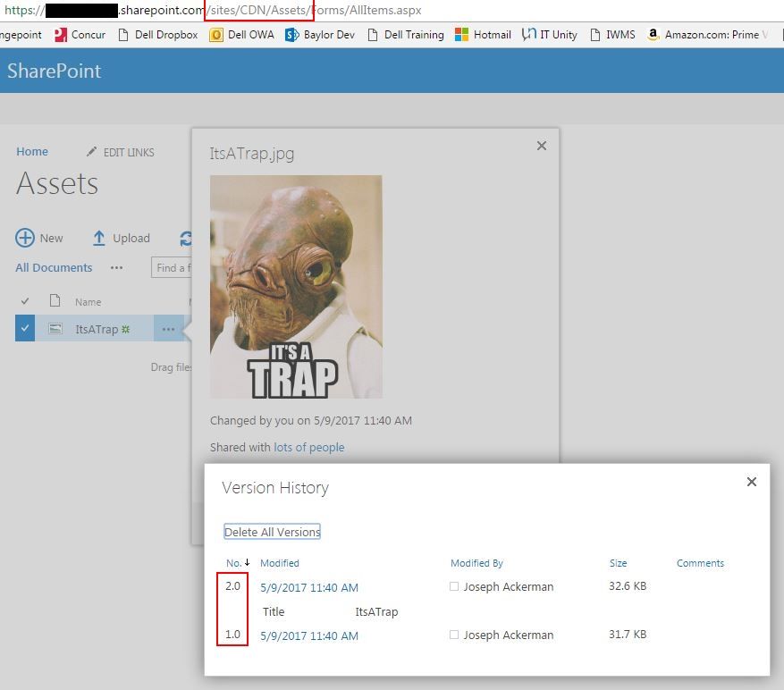Sort by file type icon column

point(55,300)
